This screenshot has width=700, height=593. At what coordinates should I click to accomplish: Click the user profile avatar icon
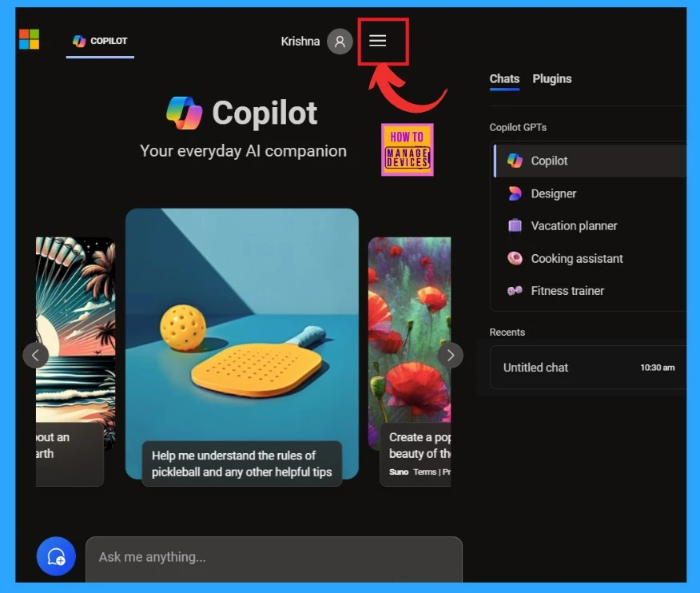pyautogui.click(x=340, y=42)
